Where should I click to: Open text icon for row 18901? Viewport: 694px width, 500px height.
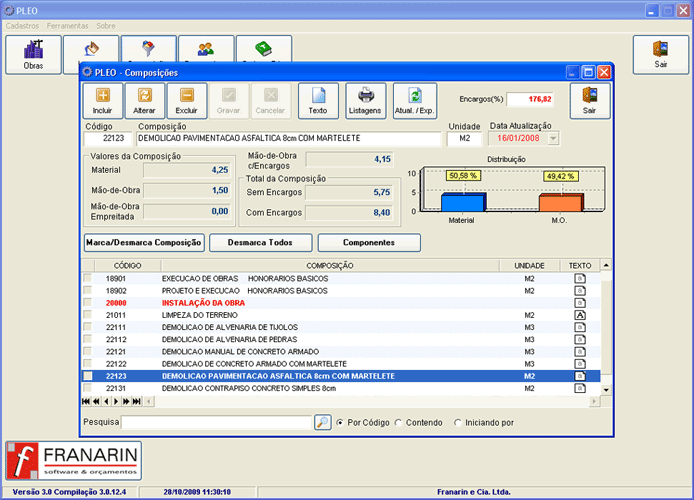[580, 278]
